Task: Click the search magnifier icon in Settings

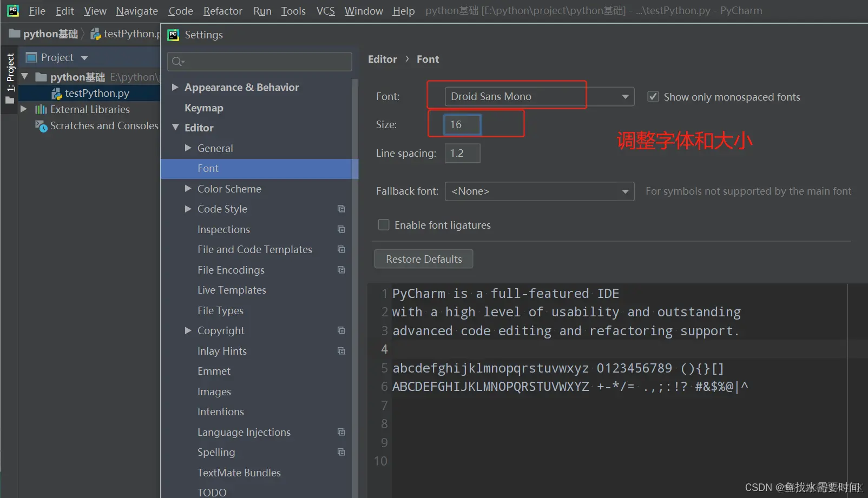Action: [x=178, y=62]
